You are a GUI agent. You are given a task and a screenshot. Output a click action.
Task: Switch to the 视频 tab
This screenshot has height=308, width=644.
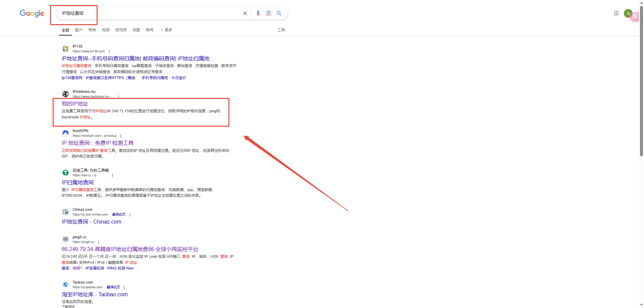106,30
